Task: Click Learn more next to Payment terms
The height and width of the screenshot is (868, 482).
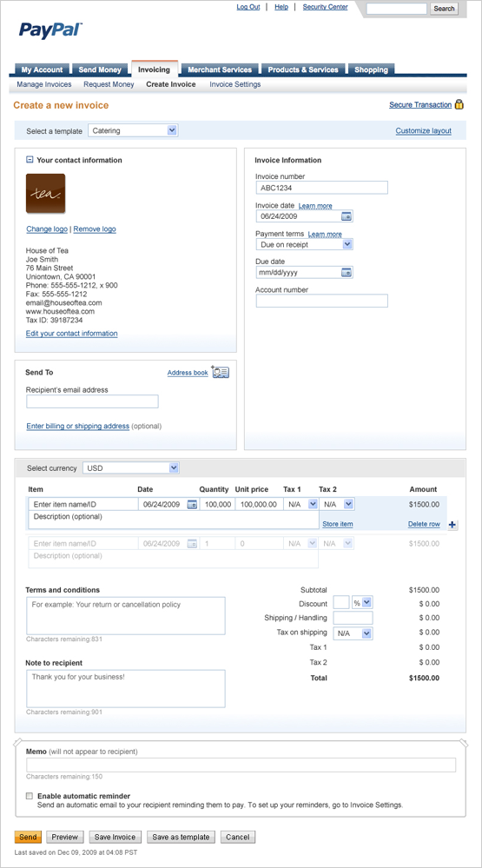Action: tap(325, 235)
